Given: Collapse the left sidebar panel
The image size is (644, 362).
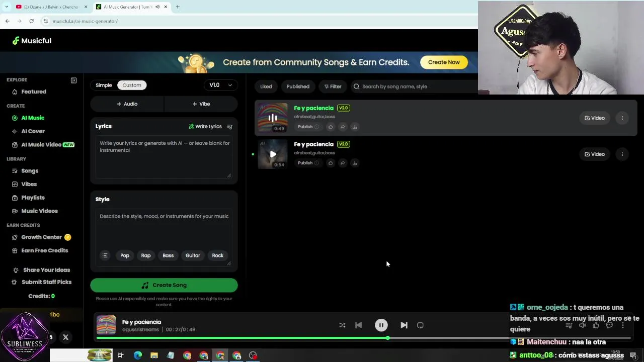Looking at the screenshot, I should pyautogui.click(x=73, y=80).
